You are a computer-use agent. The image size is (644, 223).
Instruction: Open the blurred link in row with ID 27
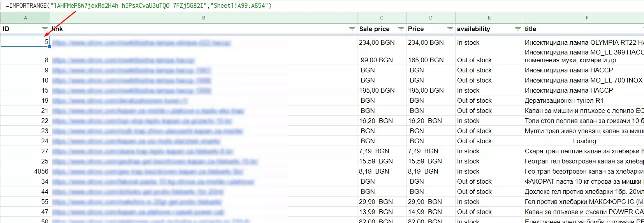(x=143, y=151)
